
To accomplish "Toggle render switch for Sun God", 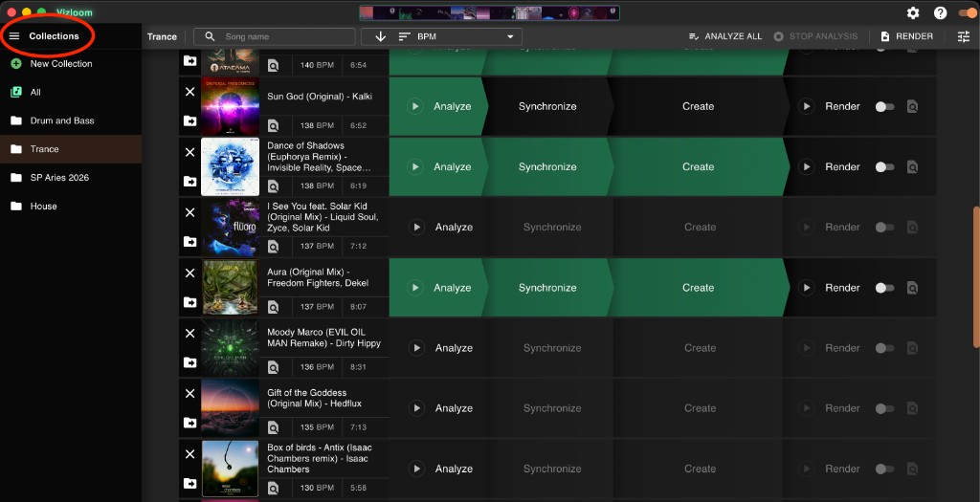I will tap(884, 107).
